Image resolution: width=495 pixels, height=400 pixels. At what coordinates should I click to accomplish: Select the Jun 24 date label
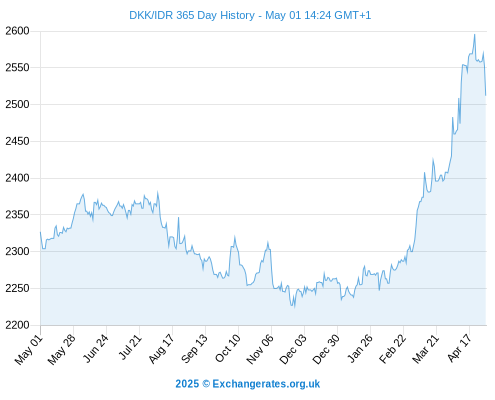[96, 348]
